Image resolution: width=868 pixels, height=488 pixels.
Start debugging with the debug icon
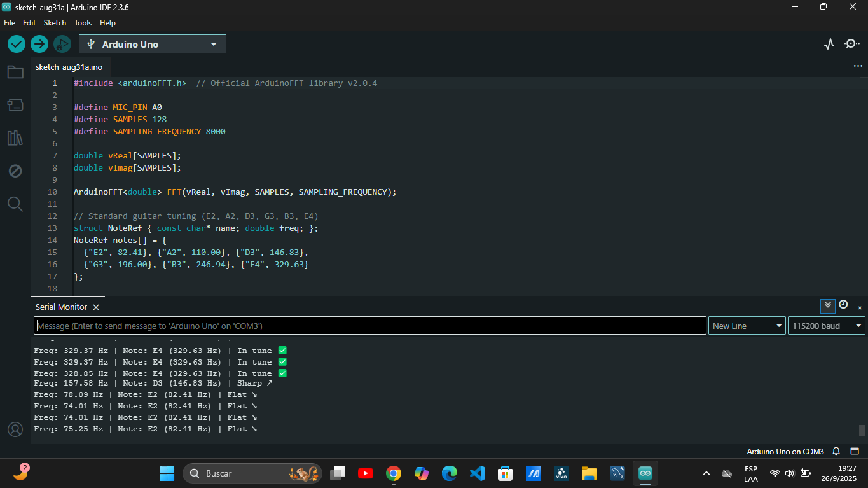62,44
